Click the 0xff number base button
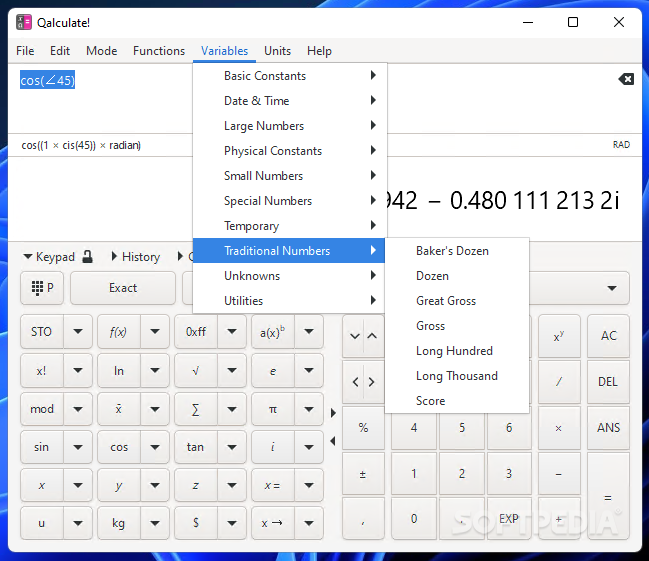The width and height of the screenshot is (649, 561). [196, 332]
